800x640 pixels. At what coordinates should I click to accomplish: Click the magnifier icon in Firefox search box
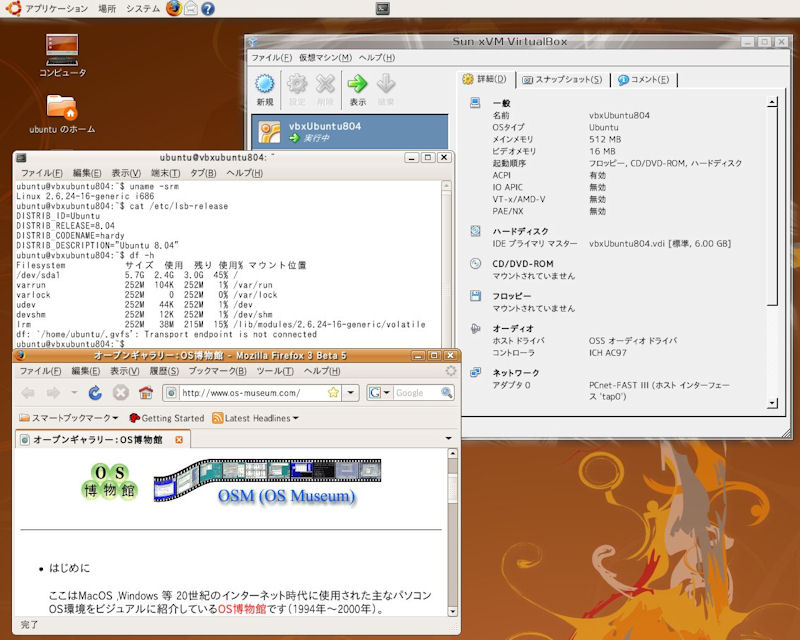coord(446,392)
